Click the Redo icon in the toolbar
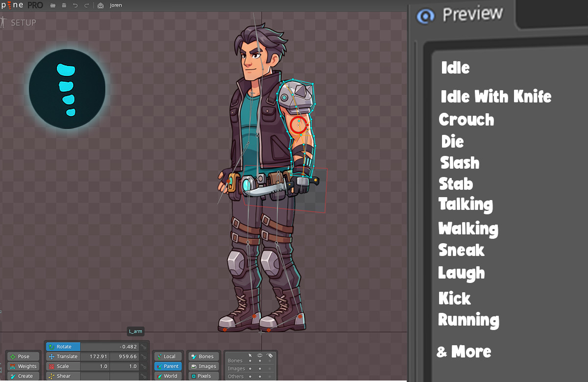The width and height of the screenshot is (588, 382). pos(87,5)
